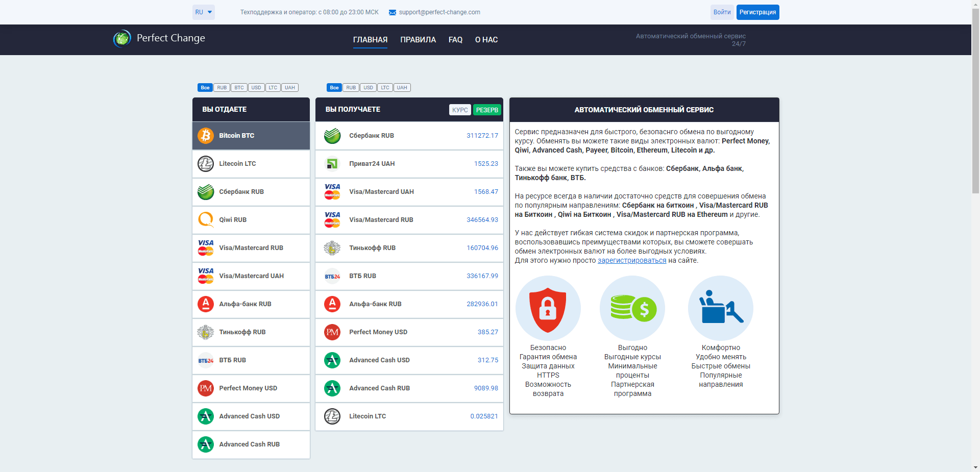Click the Litecoin LTC coin icon
980x472 pixels.
click(206, 163)
